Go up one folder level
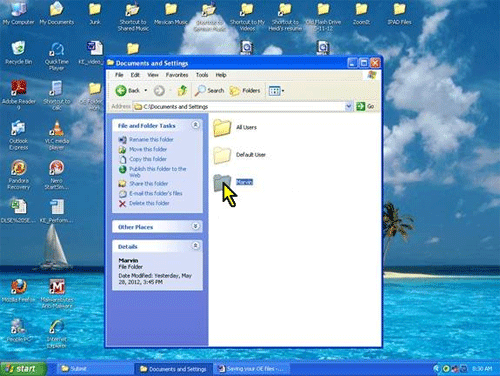Viewport: 500px width, 376px height. pyautogui.click(x=182, y=90)
